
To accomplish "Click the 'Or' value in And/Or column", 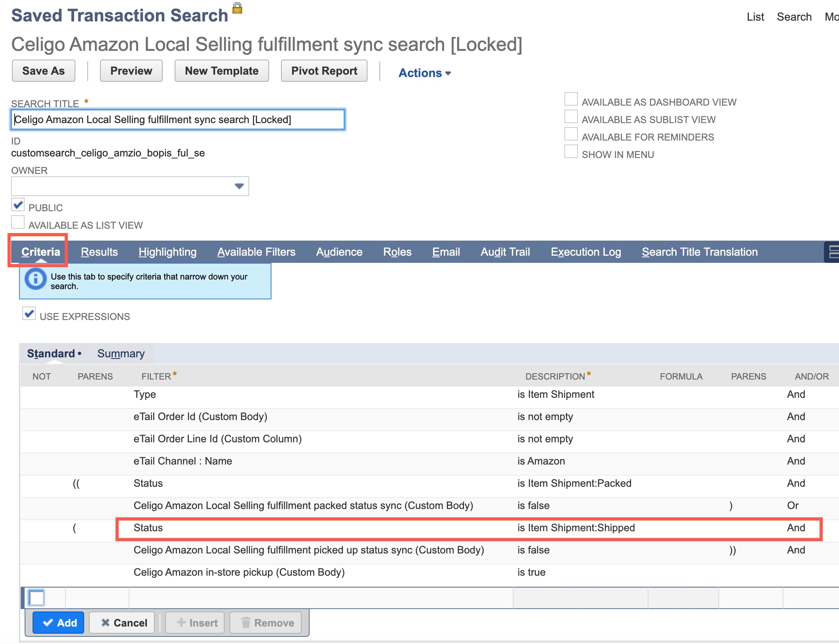I will tap(793, 505).
